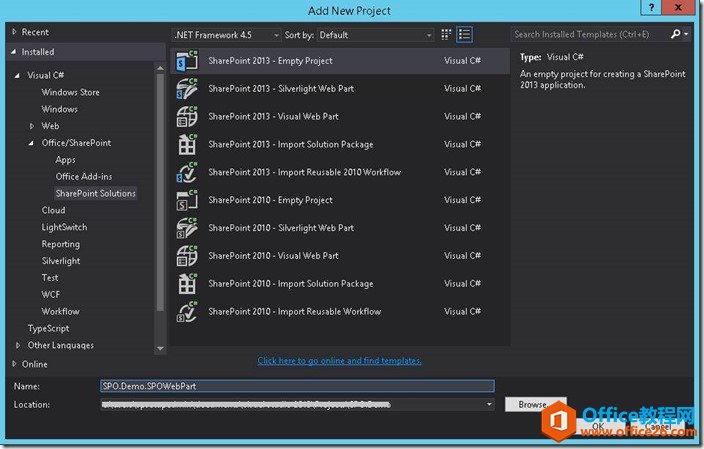Viewport: 704px width, 449px height.
Task: Open search options dropdown arrow
Action: point(686,34)
